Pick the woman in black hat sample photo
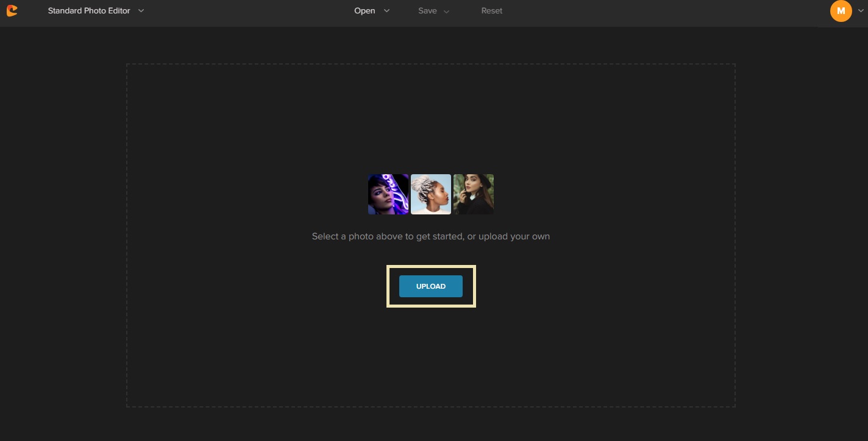Viewport: 868px width, 441px height. 474,194
